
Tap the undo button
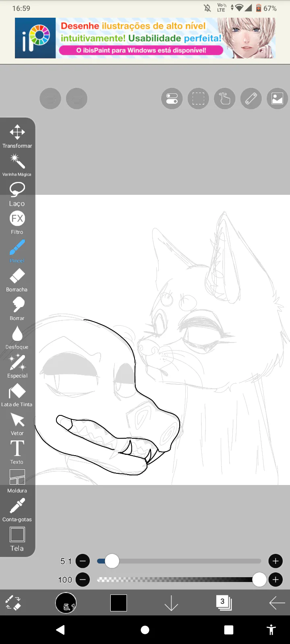click(50, 98)
